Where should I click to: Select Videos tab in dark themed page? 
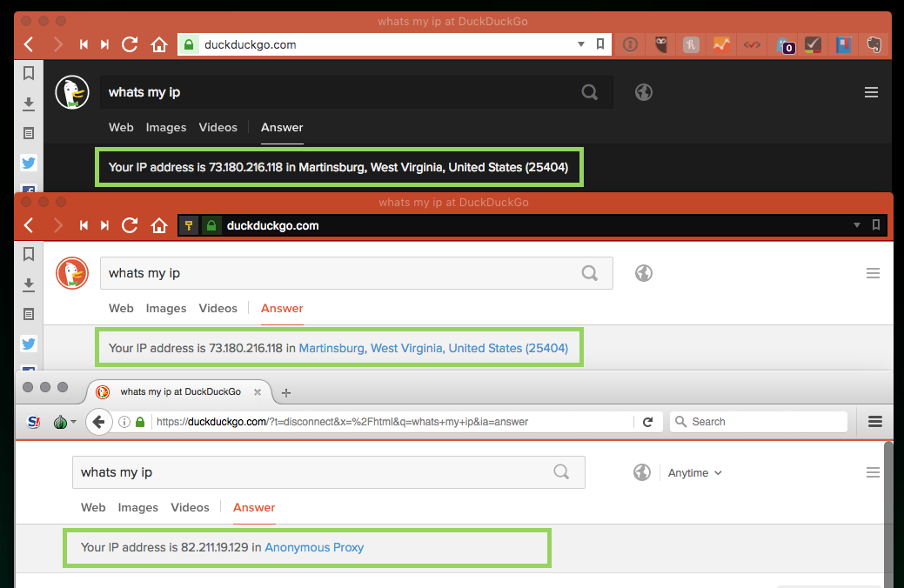(218, 127)
